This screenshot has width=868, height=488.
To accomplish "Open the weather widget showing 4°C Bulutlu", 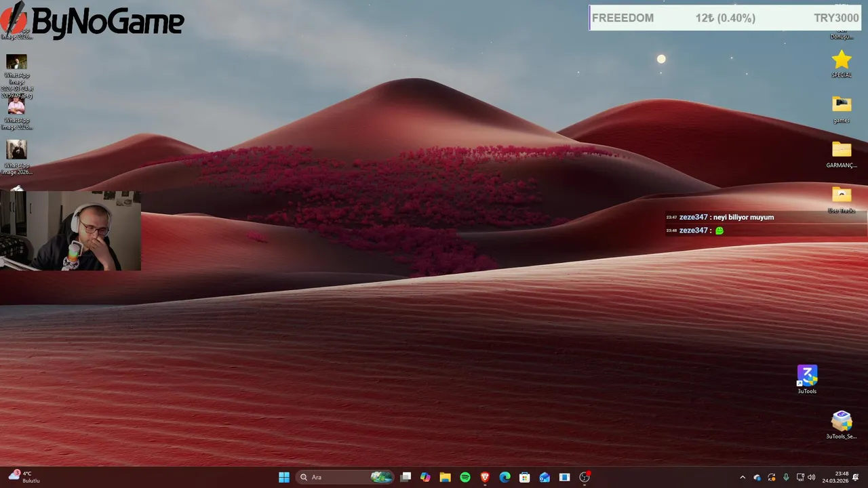I will 24,477.
